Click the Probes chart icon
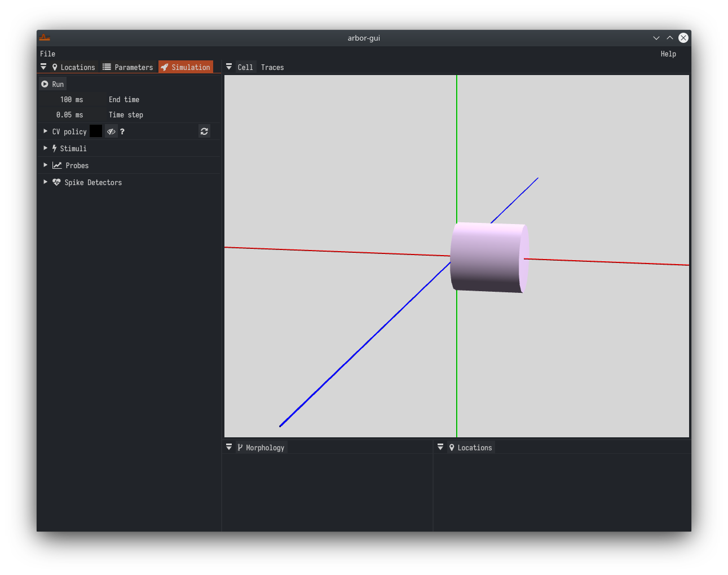 click(57, 165)
